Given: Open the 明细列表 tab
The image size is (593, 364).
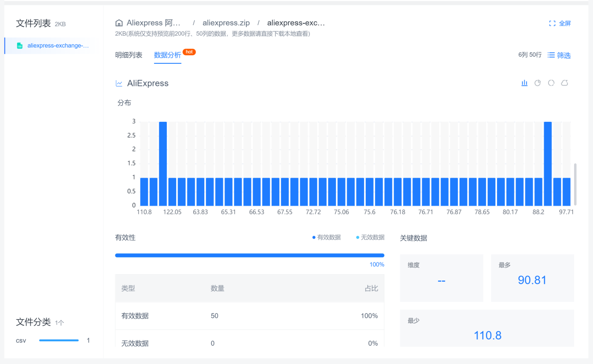Looking at the screenshot, I should point(129,55).
